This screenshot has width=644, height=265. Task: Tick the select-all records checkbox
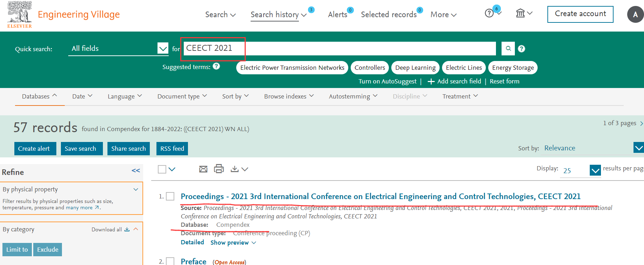(162, 169)
